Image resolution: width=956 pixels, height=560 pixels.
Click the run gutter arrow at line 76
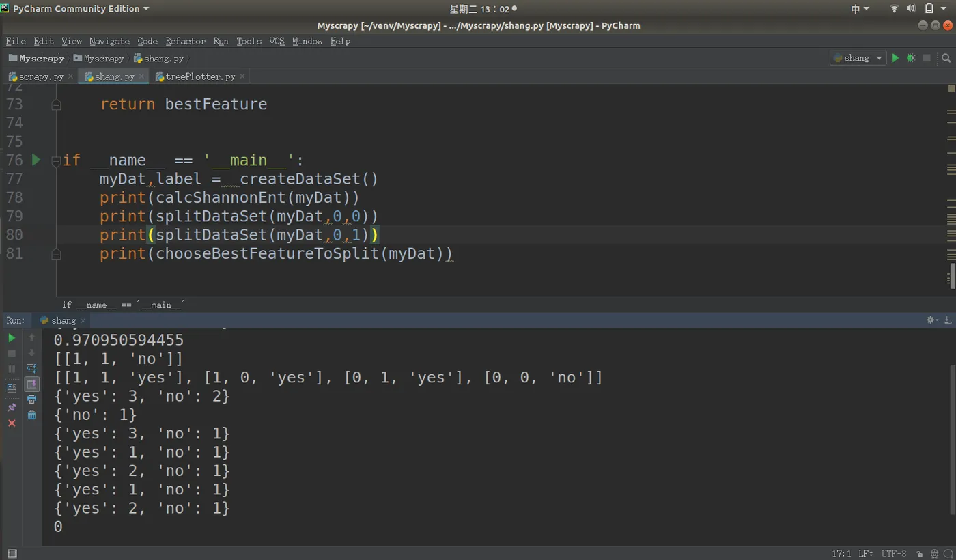point(36,160)
